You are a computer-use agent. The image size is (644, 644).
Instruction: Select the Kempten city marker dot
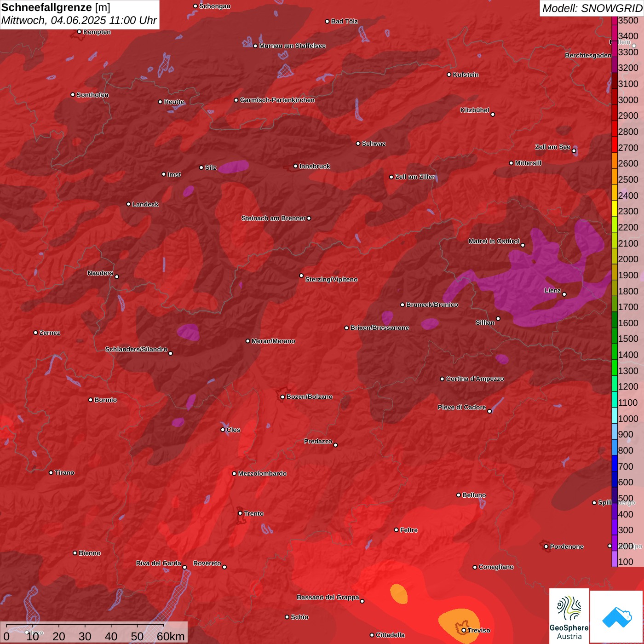(x=80, y=32)
